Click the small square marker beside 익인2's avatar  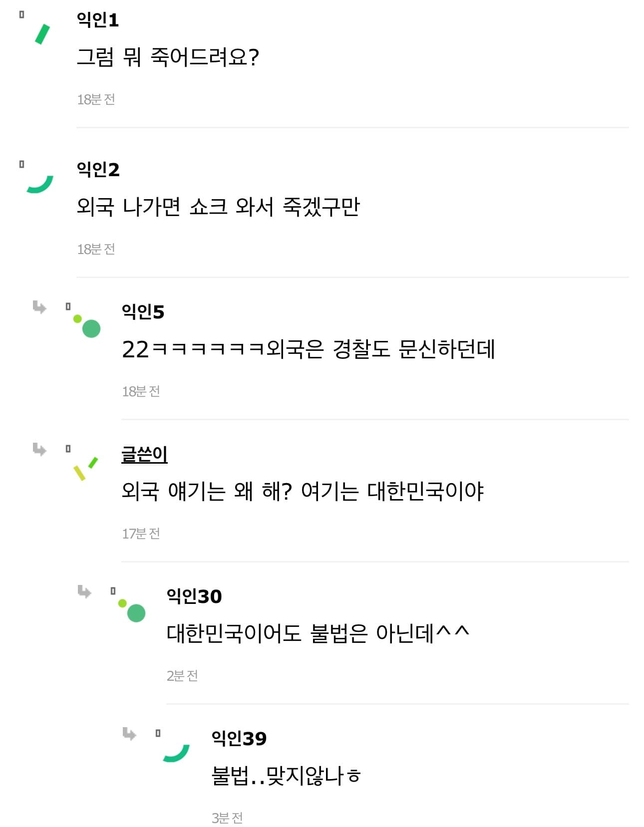(x=21, y=164)
